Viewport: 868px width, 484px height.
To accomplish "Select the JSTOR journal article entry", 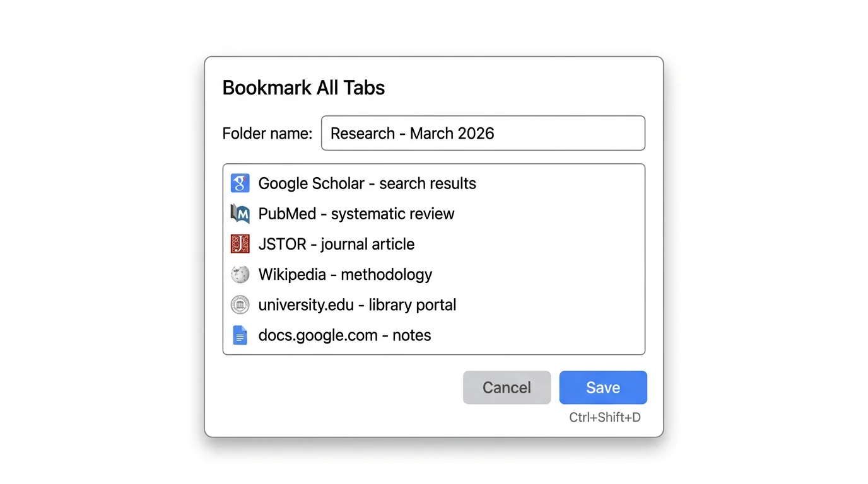I will click(x=336, y=244).
